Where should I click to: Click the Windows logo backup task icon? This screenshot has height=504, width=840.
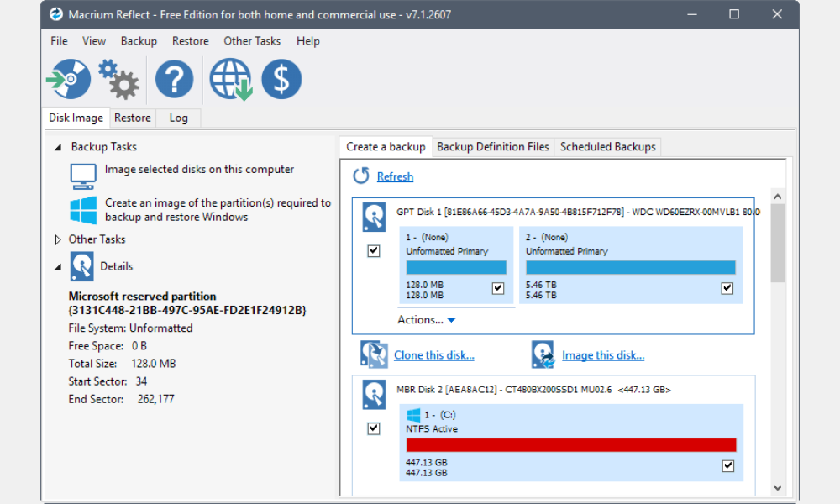[x=83, y=210]
